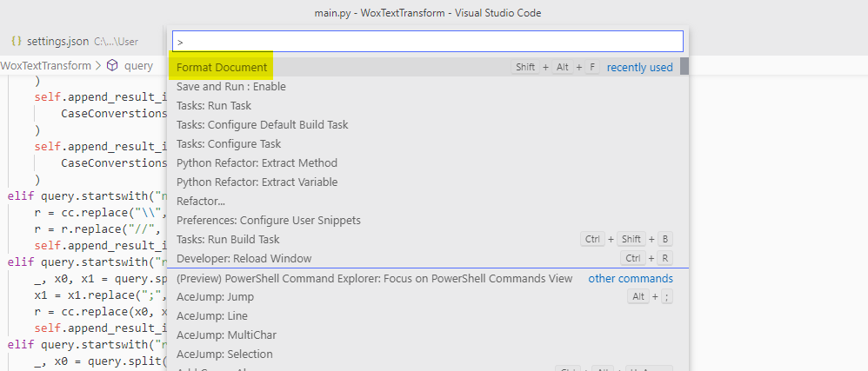Run Tasks: Run Build Task command
Screen dimensions: 868x371
pyautogui.click(x=228, y=239)
